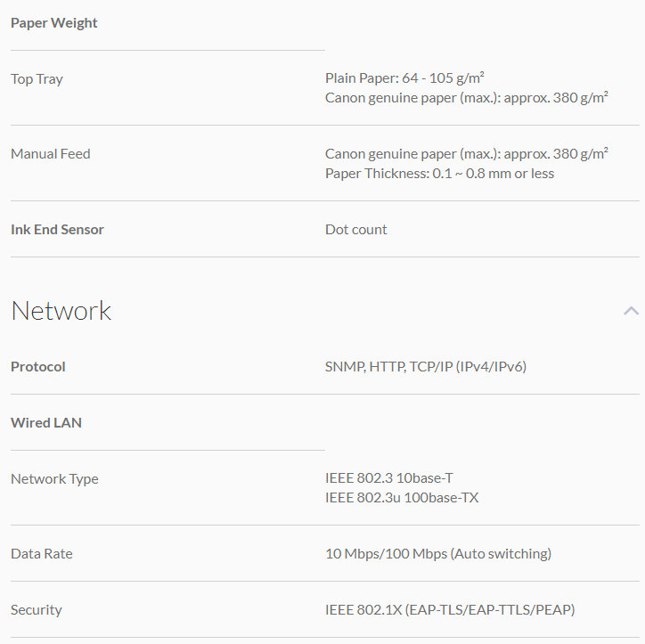Click the Wired LAN subheading
Screen dimensions: 645x644
click(46, 423)
